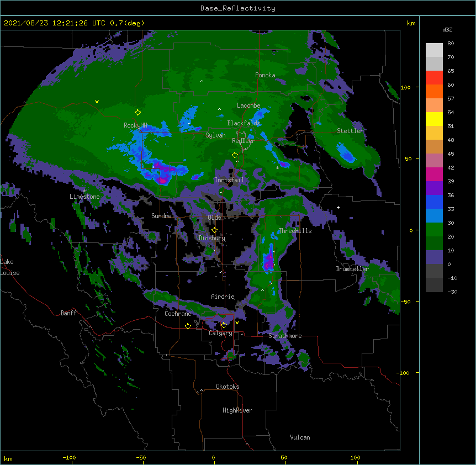Click the yellow diamond marker below RedDeer
This screenshot has width=476, height=465.
pyautogui.click(x=235, y=155)
